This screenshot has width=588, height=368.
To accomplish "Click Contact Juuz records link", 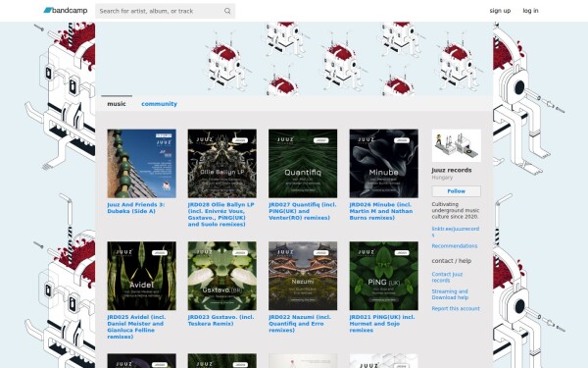I will tap(447, 277).
